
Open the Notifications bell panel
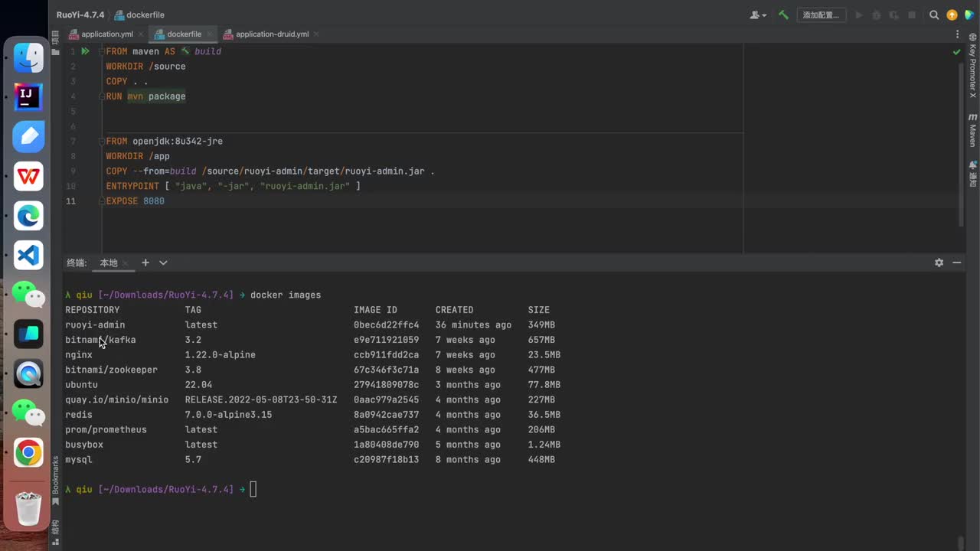(972, 173)
